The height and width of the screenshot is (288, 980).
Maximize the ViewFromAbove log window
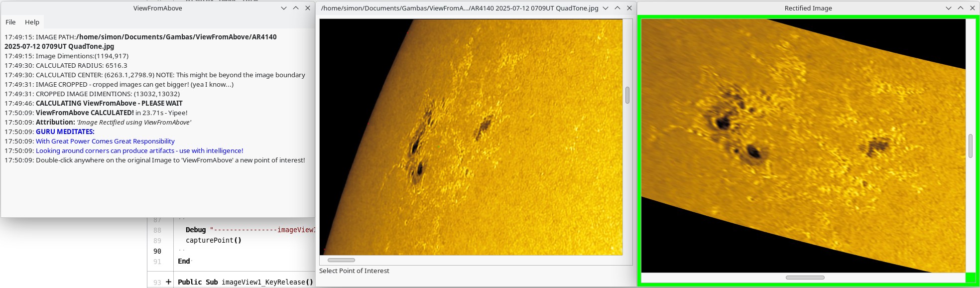point(296,8)
